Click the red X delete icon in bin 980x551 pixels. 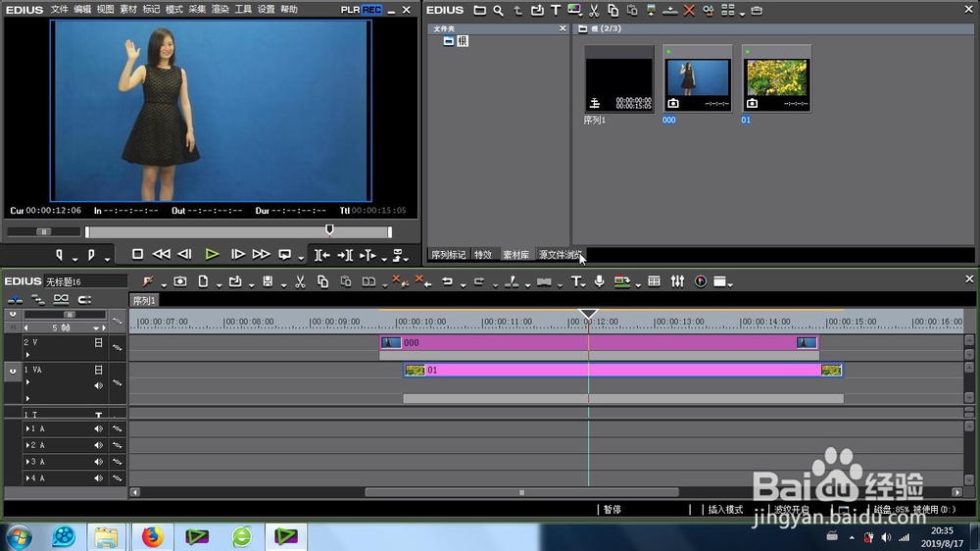coord(689,10)
